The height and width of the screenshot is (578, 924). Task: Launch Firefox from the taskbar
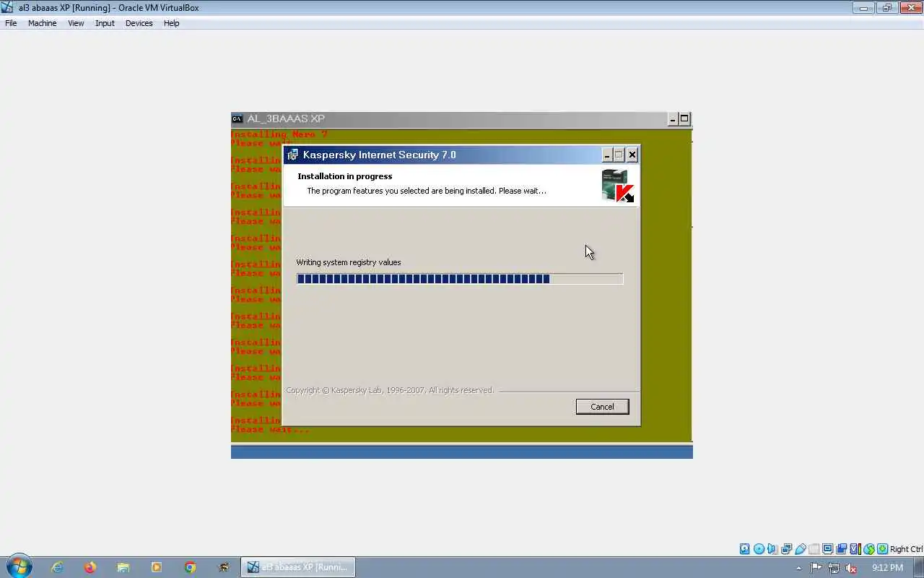click(x=90, y=567)
